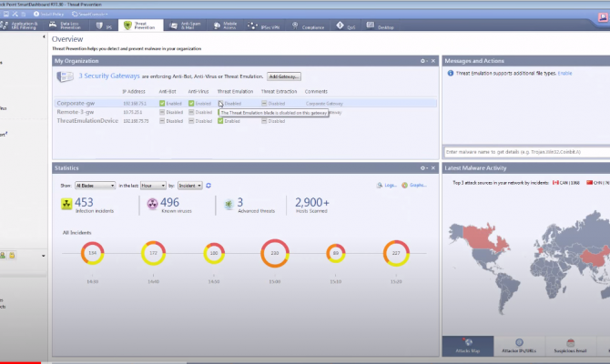Open the Incident grouping dropdown

pos(189,185)
